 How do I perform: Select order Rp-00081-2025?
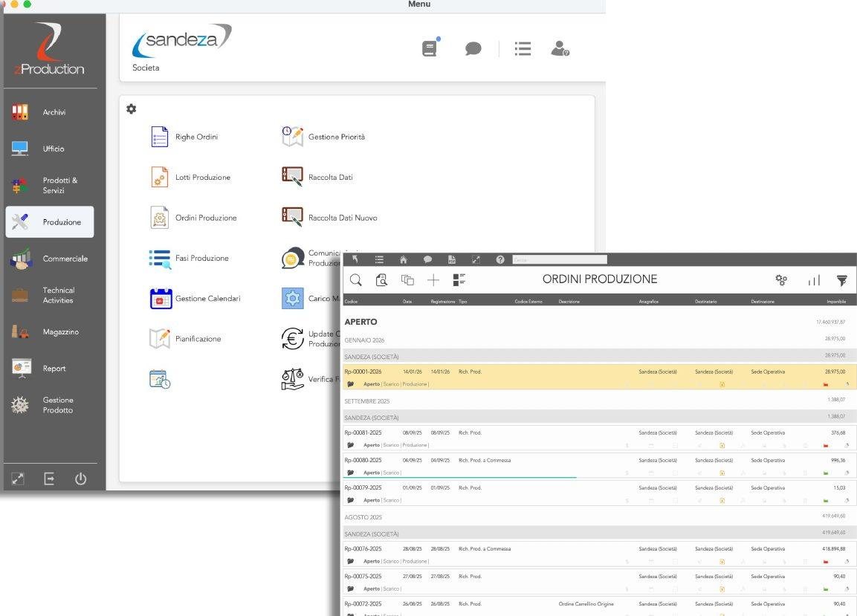coord(600,438)
